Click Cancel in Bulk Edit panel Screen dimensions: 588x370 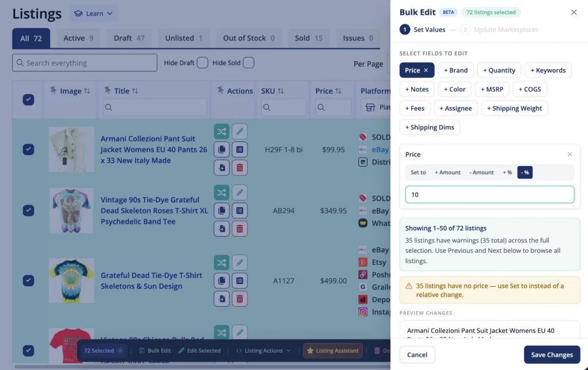(x=417, y=354)
